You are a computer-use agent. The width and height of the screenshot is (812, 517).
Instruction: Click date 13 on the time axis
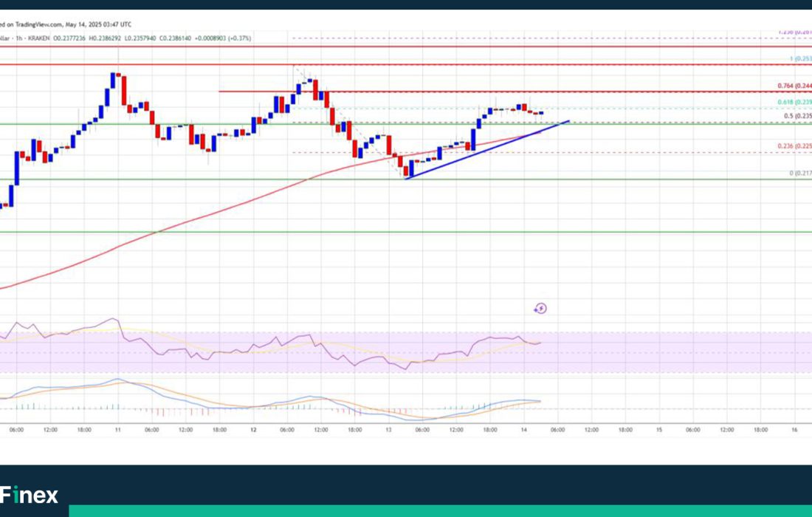[388, 430]
